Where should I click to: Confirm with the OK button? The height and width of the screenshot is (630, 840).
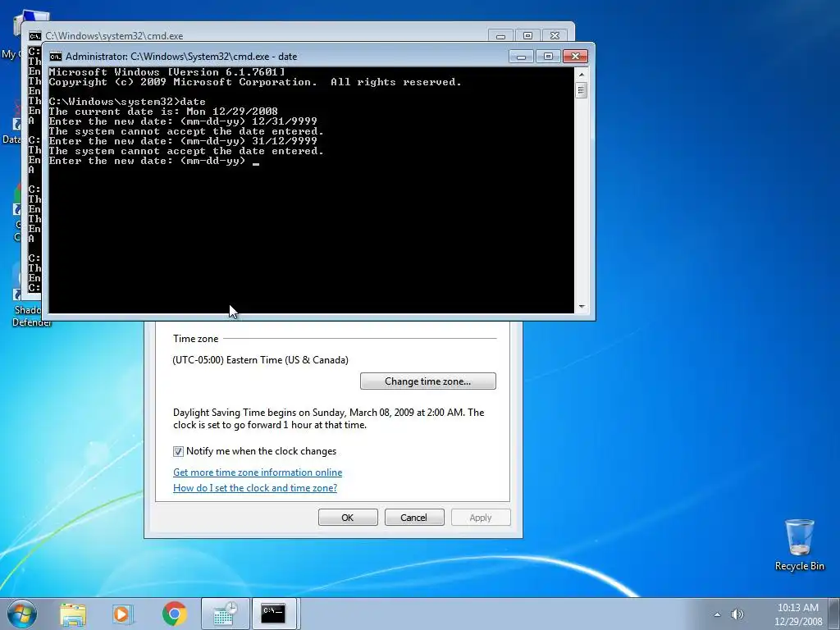[348, 518]
